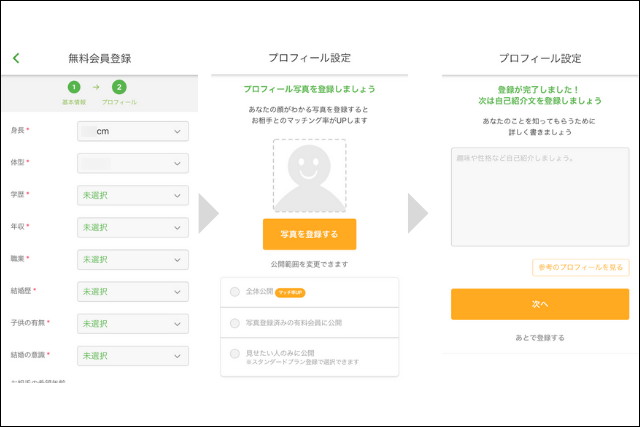Viewport: 640px width, 427px height.
Task: Open the 結婚歴 未選択 dropdown
Action: tap(133, 291)
